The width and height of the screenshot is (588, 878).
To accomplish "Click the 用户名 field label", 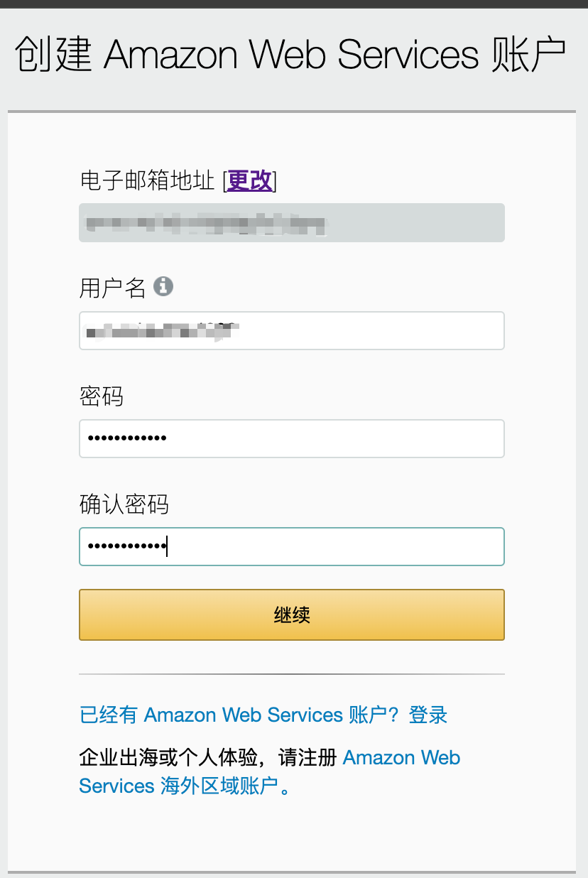I will pos(112,288).
